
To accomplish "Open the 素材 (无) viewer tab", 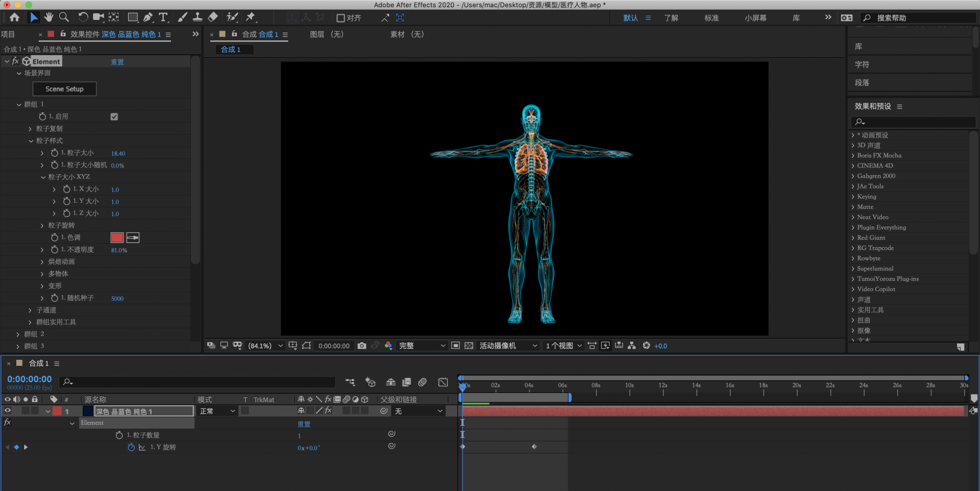I will point(407,34).
